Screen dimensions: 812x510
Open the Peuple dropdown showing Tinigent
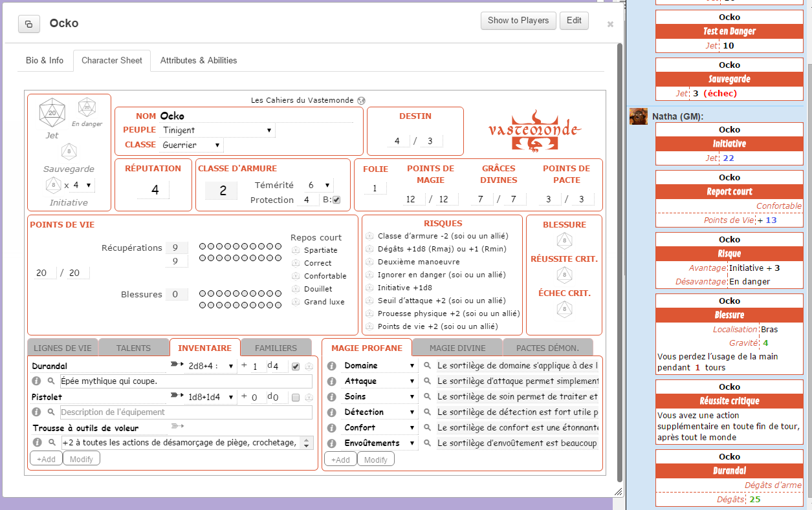[x=217, y=130]
